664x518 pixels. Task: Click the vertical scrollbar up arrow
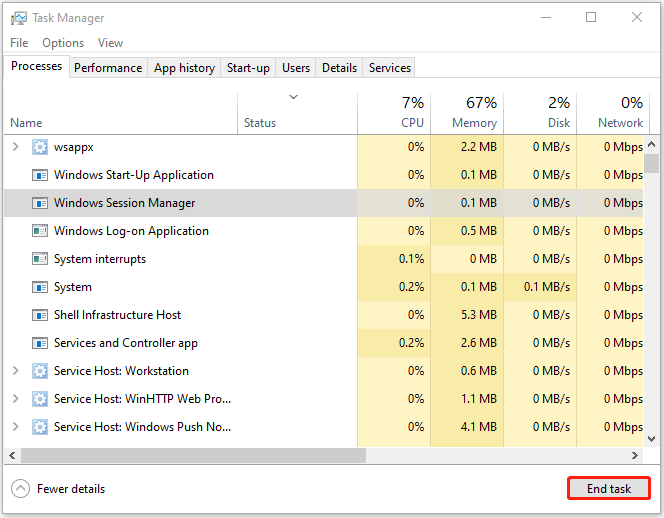652,144
